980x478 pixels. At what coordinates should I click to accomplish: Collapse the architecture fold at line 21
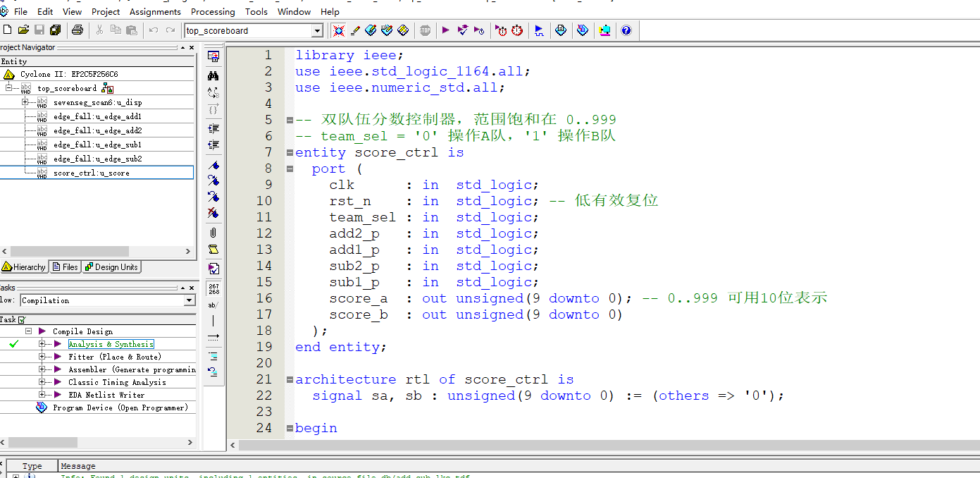[290, 379]
